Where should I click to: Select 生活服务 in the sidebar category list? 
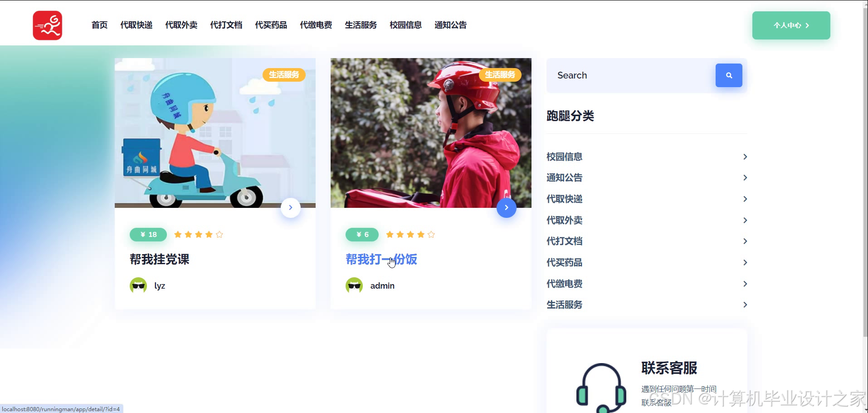(x=564, y=305)
